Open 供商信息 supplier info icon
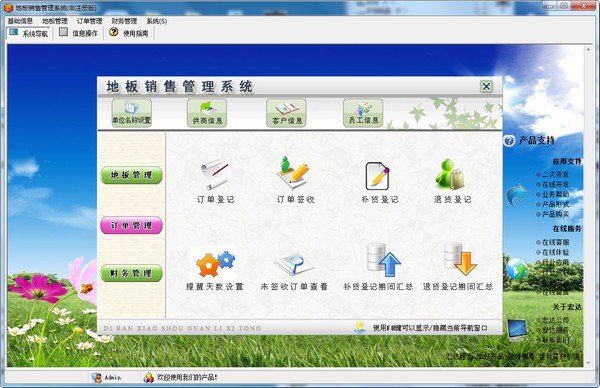 pos(207,112)
